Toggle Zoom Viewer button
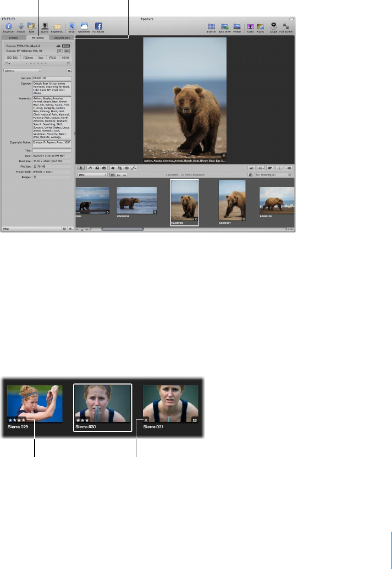392x569 pixels. pos(289,168)
